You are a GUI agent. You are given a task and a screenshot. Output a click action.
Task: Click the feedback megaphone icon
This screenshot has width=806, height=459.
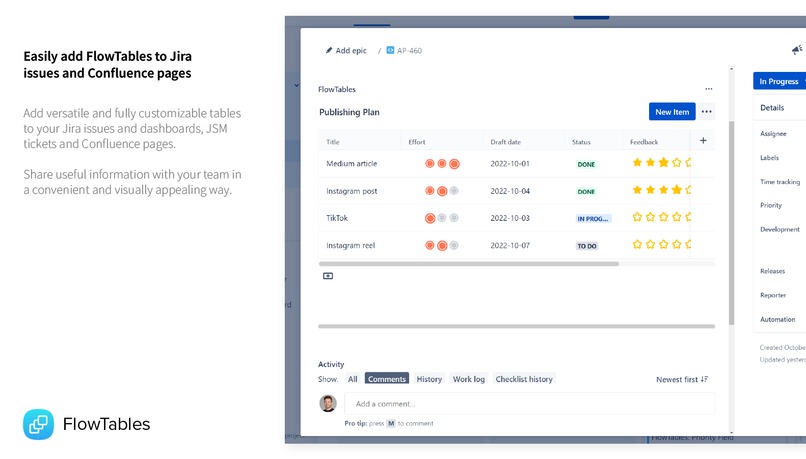pyautogui.click(x=797, y=49)
